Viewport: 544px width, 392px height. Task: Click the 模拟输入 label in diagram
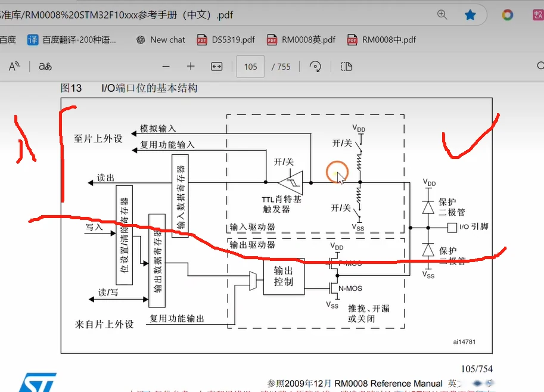(x=158, y=129)
